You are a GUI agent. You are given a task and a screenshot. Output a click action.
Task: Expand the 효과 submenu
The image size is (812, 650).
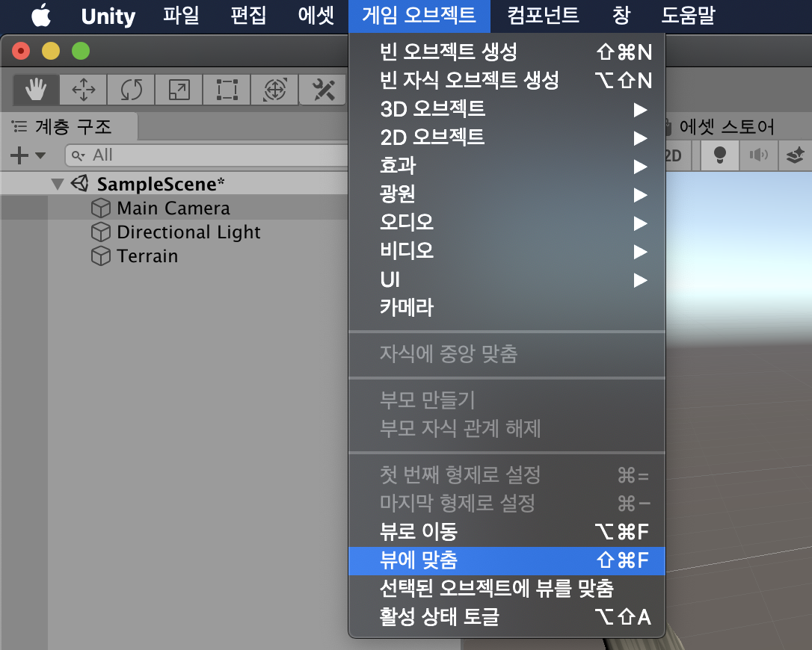point(506,166)
